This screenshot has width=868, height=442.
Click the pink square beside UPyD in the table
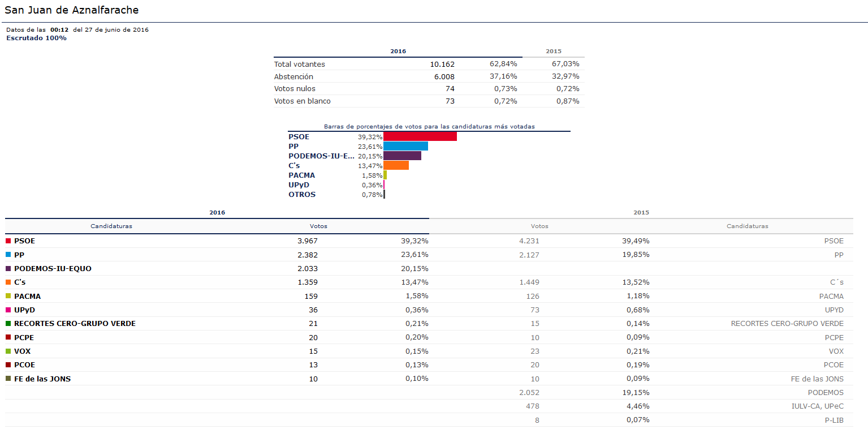coord(8,310)
